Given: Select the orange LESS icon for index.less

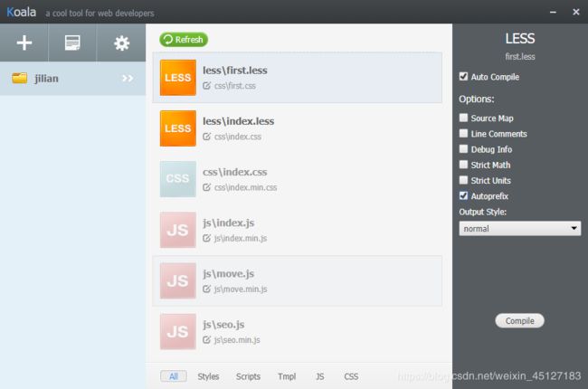Looking at the screenshot, I should (x=177, y=128).
